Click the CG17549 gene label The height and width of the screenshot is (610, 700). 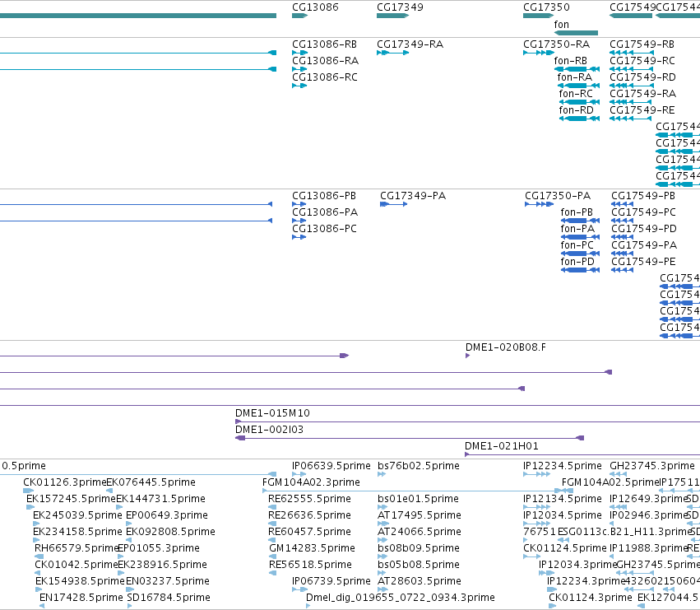click(633, 7)
